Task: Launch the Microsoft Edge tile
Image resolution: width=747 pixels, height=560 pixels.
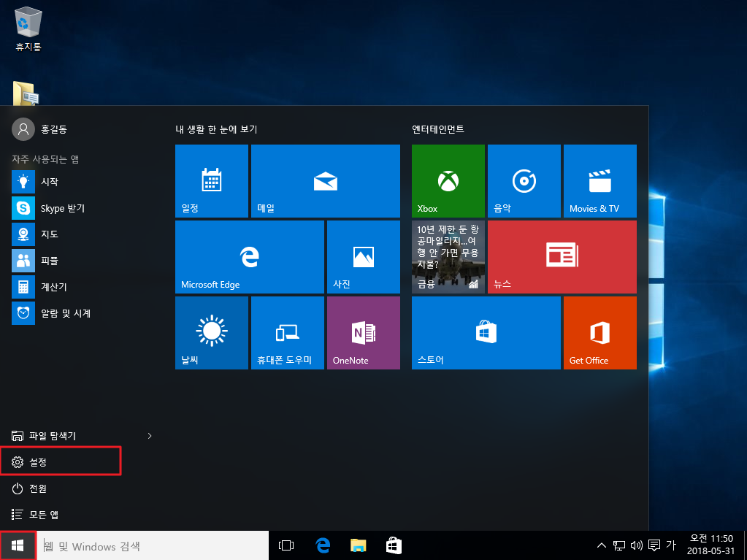Action: click(250, 257)
